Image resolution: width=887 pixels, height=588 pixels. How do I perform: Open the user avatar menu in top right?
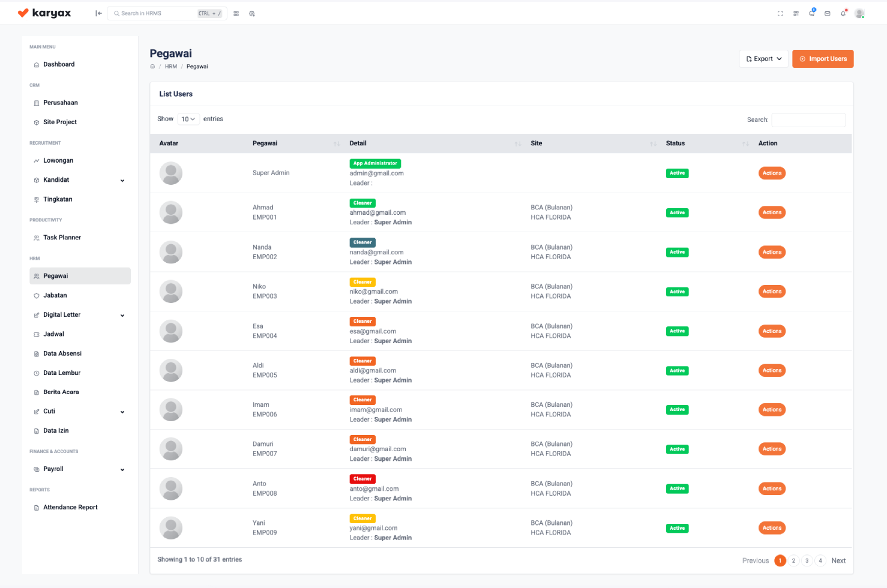[858, 13]
